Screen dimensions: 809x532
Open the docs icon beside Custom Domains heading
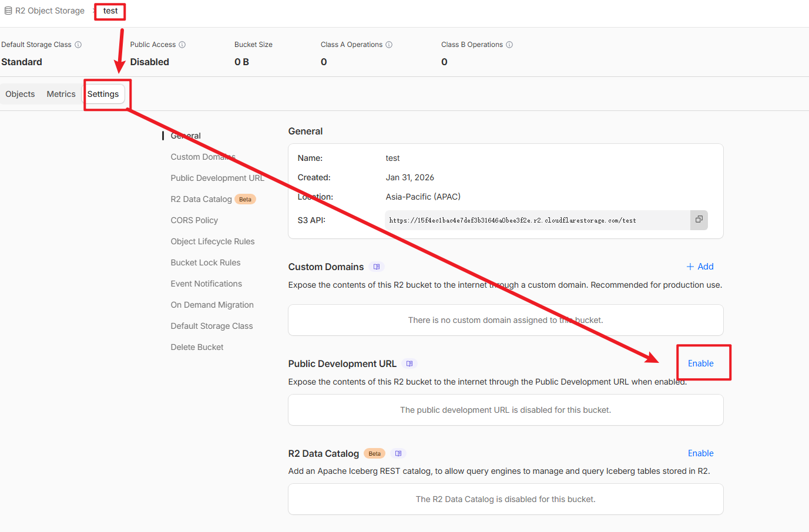[377, 267]
